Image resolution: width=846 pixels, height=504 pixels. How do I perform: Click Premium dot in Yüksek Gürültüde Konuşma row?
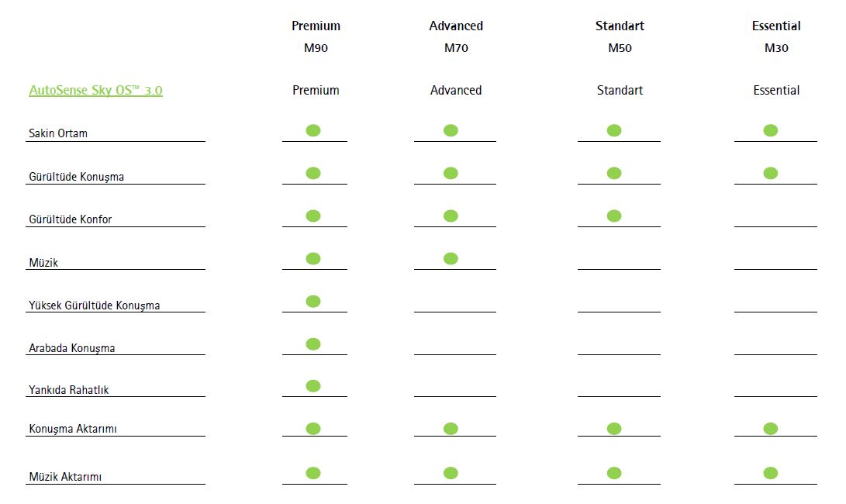[313, 301]
